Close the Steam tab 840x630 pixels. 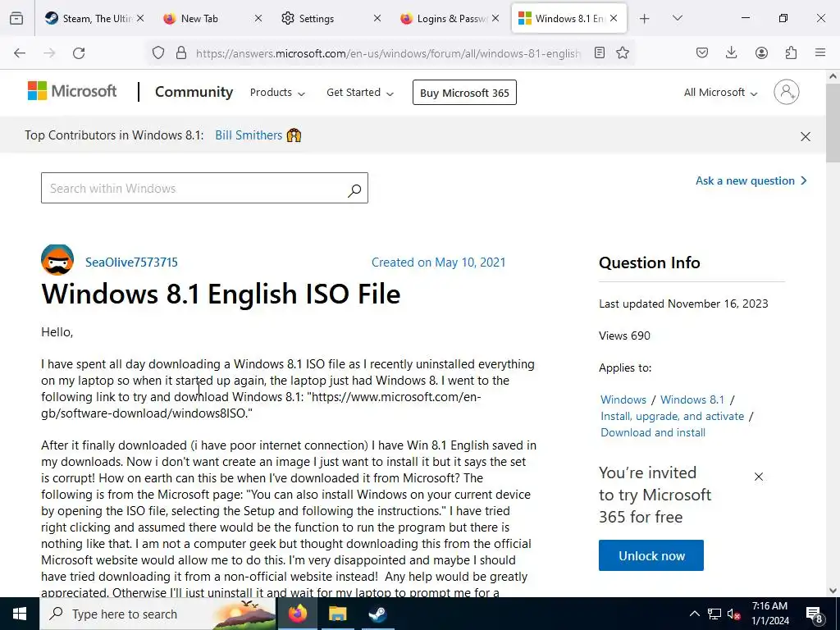pos(139,18)
